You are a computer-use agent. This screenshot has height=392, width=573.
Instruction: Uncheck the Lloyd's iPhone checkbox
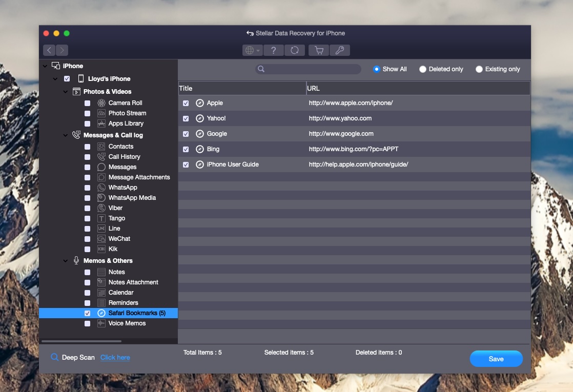[x=67, y=78]
